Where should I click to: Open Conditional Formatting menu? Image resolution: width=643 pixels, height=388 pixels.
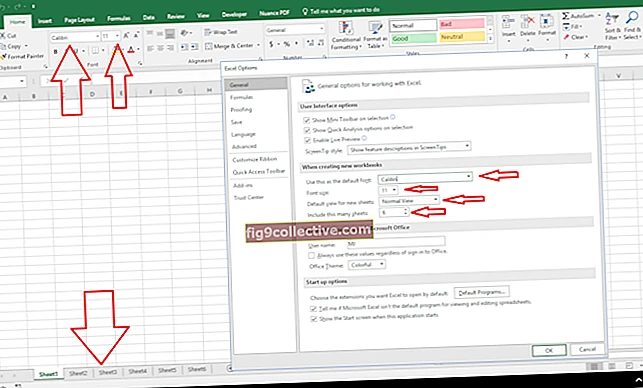pyautogui.click(x=346, y=36)
